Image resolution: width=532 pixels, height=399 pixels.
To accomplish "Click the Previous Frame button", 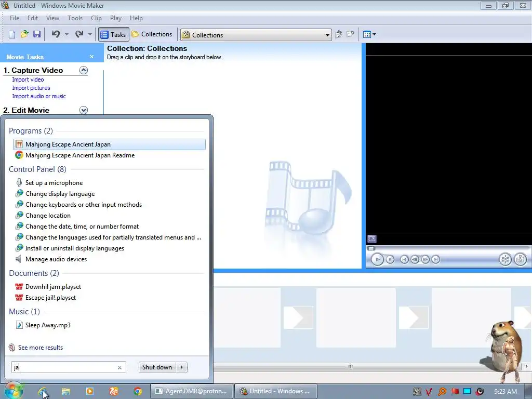I will pyautogui.click(x=415, y=260).
